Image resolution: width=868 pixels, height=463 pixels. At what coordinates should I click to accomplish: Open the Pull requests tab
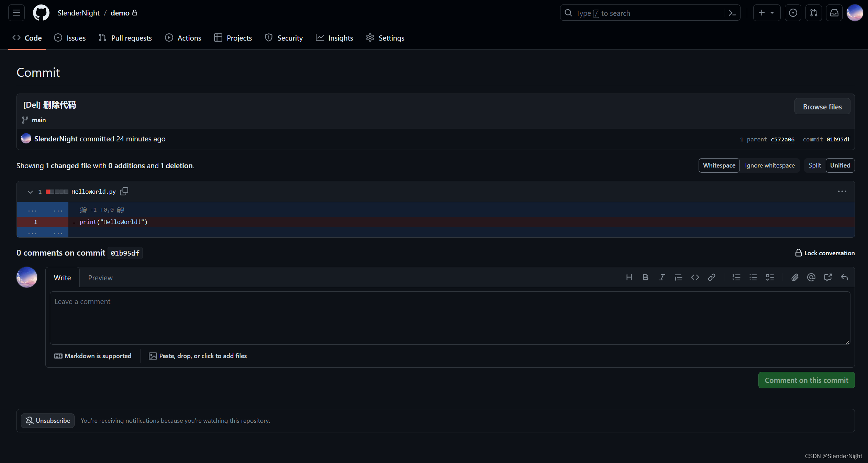click(125, 38)
